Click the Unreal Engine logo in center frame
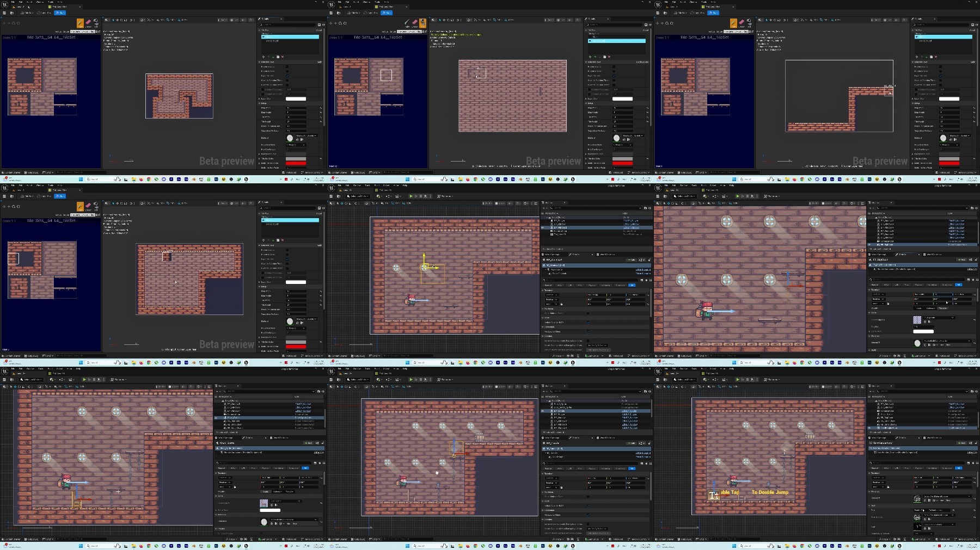The image size is (980, 550). 332,188
